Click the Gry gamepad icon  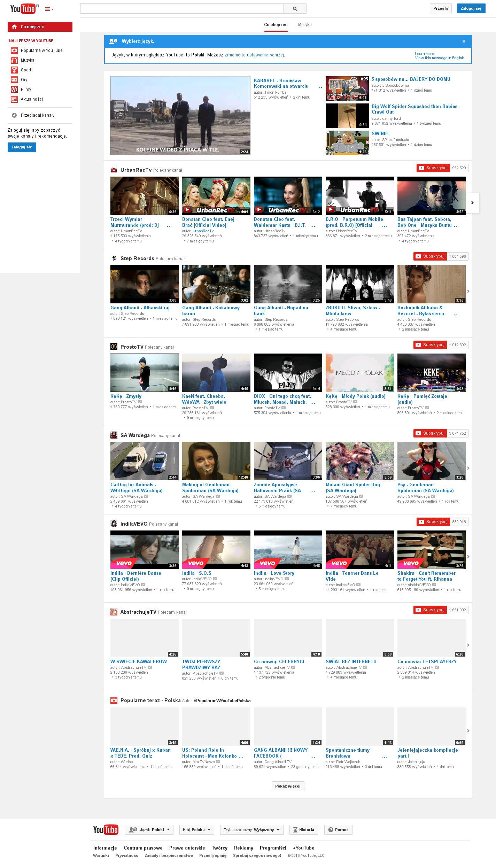coord(14,80)
